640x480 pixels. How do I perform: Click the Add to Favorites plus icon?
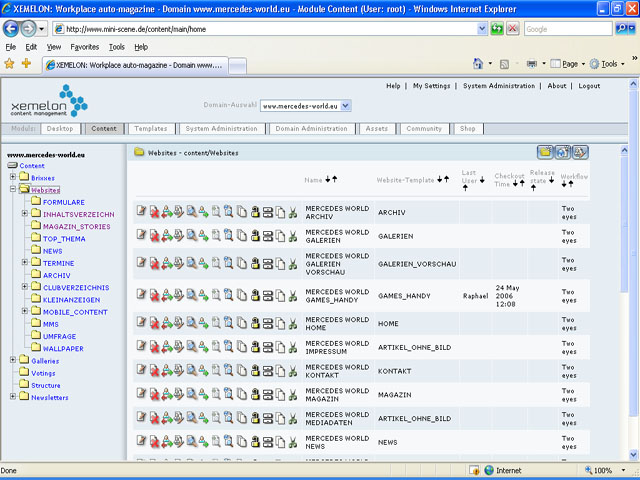[x=27, y=63]
